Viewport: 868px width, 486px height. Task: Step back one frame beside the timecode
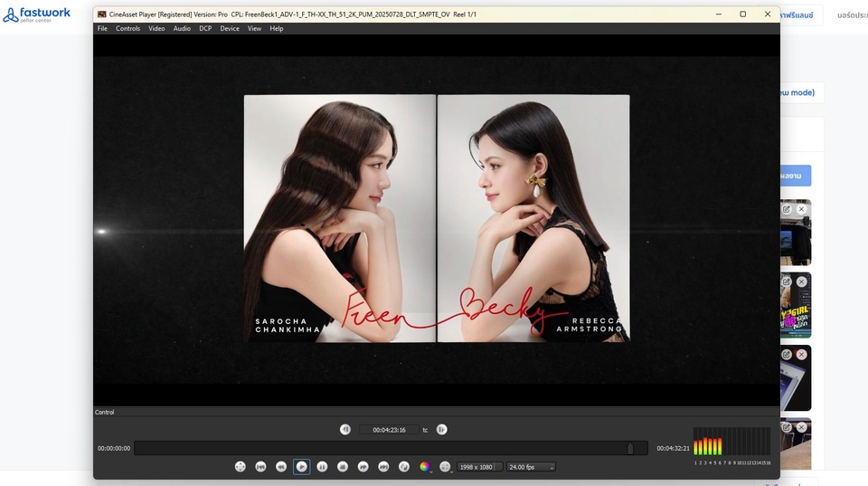coord(345,430)
